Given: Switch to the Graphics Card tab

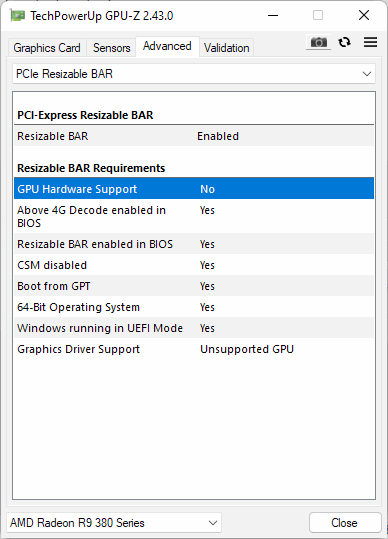Looking at the screenshot, I should click(x=47, y=48).
